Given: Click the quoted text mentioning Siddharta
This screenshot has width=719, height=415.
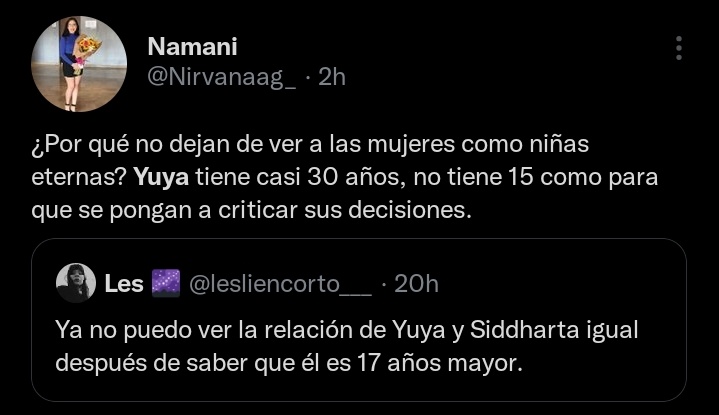Looking at the screenshot, I should (x=347, y=346).
